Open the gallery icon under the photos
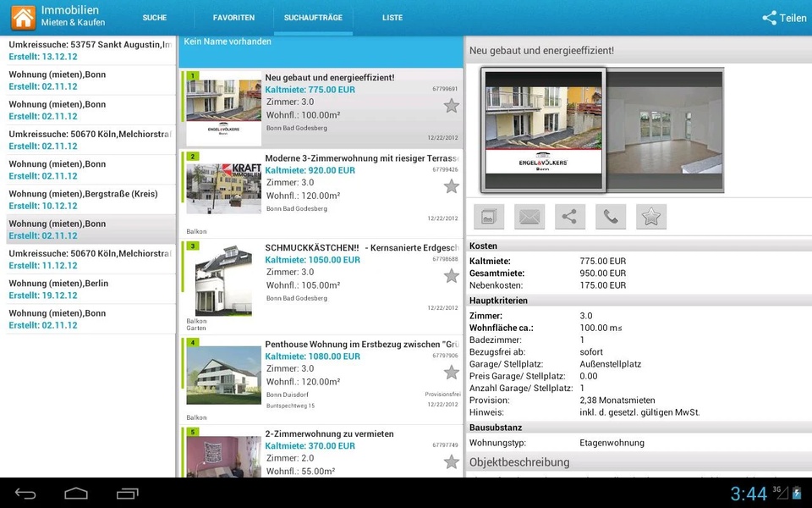 [x=489, y=216]
